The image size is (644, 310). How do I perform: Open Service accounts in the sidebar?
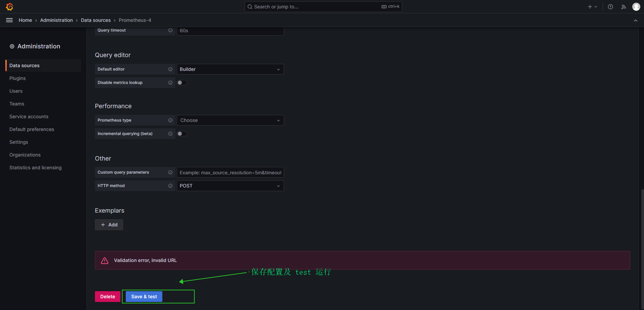[29, 117]
